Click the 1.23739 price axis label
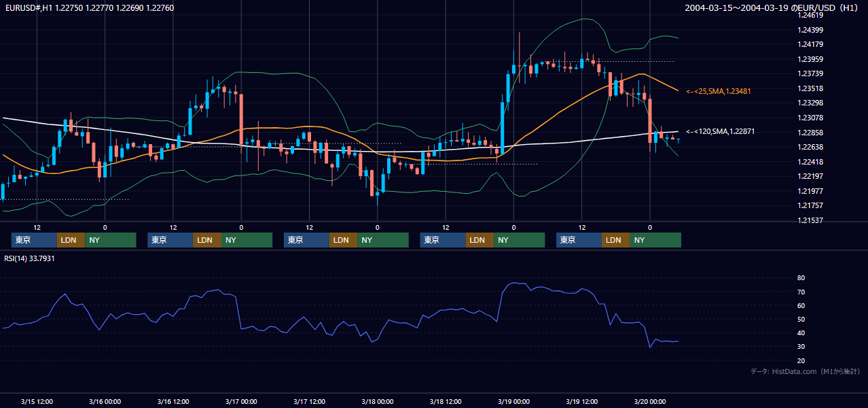Screen dimensions: 868x408 click(x=811, y=73)
